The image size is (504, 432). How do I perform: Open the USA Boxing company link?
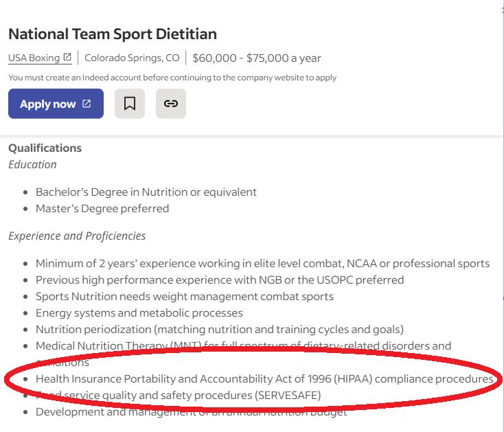[x=34, y=58]
